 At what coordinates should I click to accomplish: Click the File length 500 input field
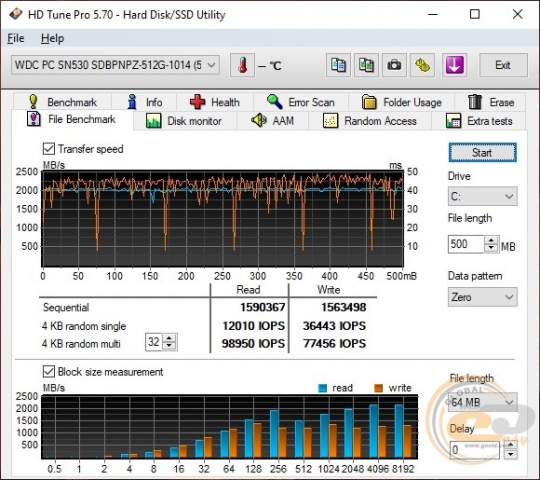tap(466, 244)
